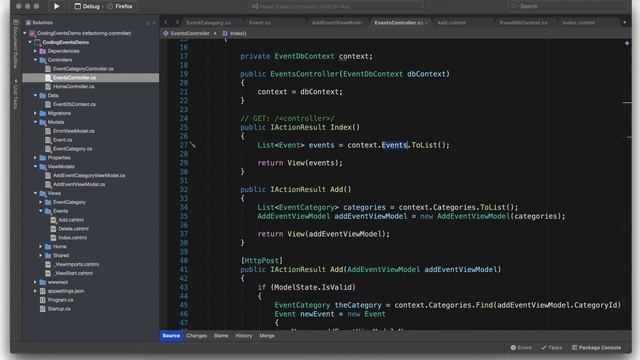640x360 pixels.
Task: Click the Search field in toolbar
Action: click(567, 6)
